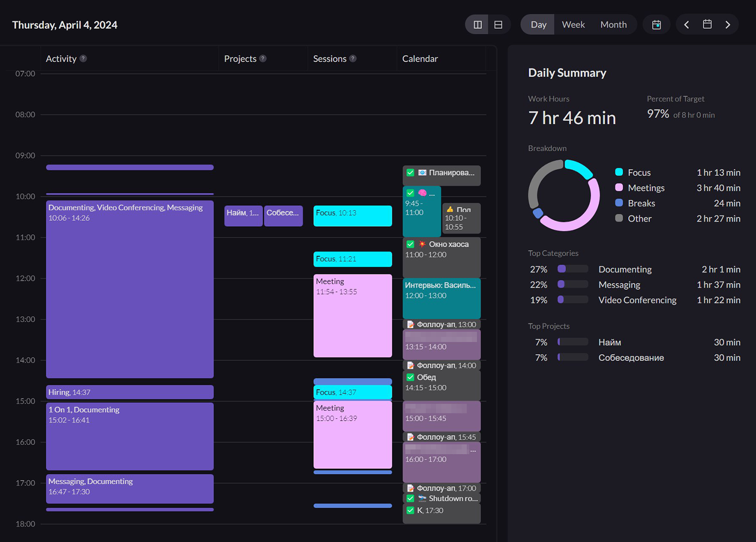Switch to stacked rows layout icon
The height and width of the screenshot is (542, 756).
click(x=498, y=24)
